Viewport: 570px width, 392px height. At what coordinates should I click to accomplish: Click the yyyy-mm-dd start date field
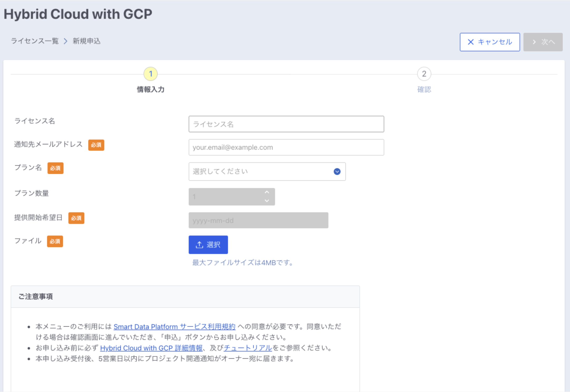coord(258,220)
